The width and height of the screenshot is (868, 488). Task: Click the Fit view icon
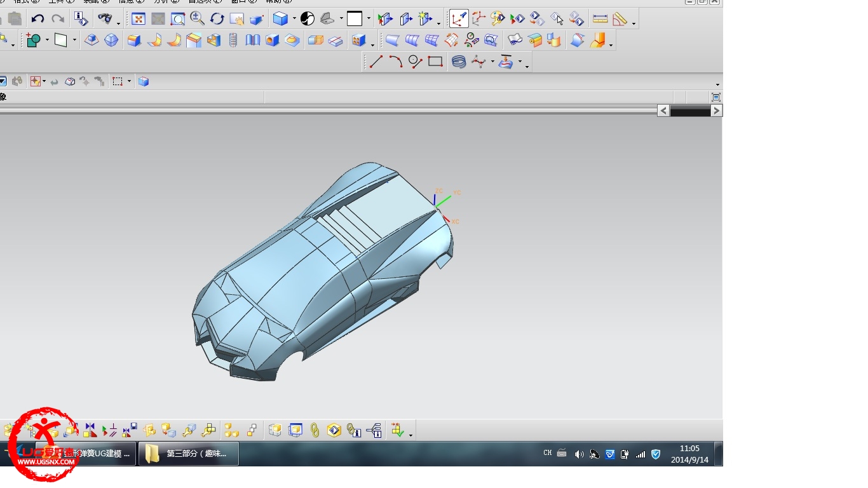(x=138, y=18)
